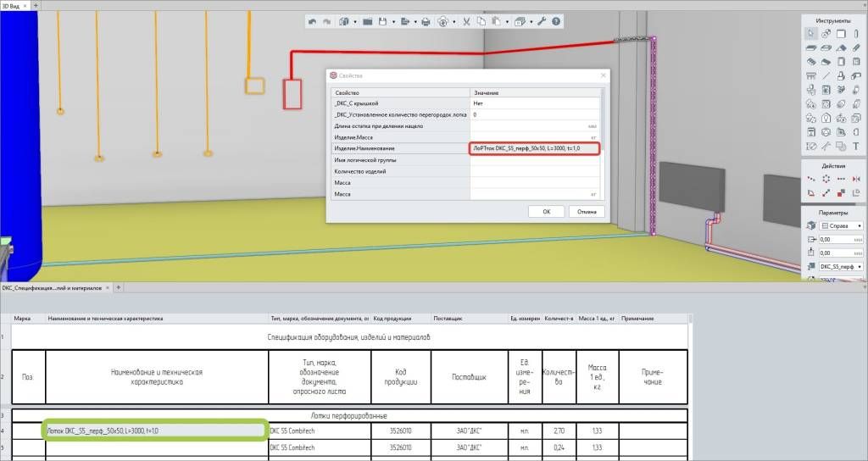Open the display style cube dropdown arrow
This screenshot has height=461, width=868.
click(531, 22)
